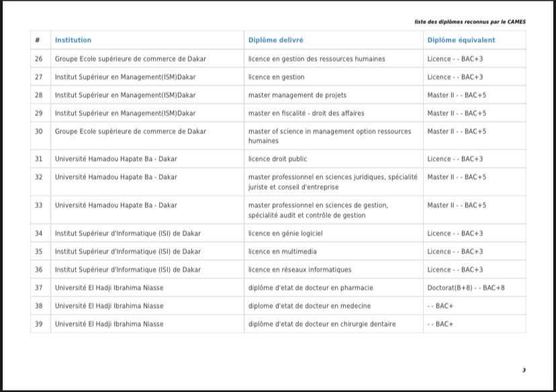Click 'master professionnel en sciences de gestion' cell
The height and width of the screenshot is (392, 556).
pos(318,210)
